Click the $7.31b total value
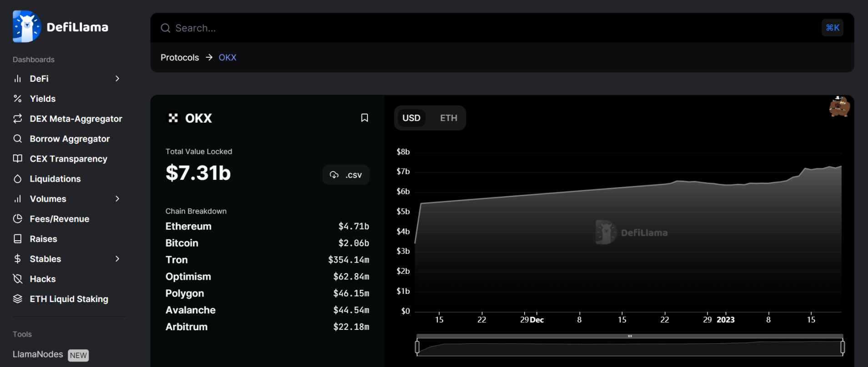 pyautogui.click(x=198, y=173)
